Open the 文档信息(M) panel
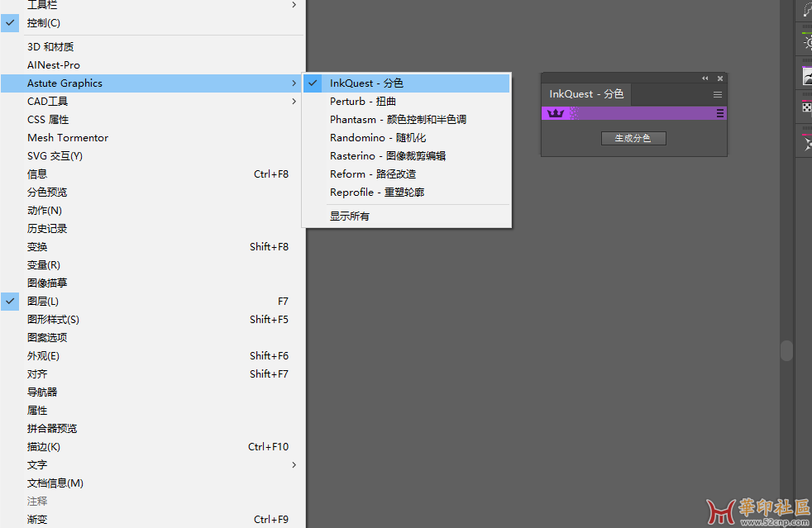 (152, 483)
